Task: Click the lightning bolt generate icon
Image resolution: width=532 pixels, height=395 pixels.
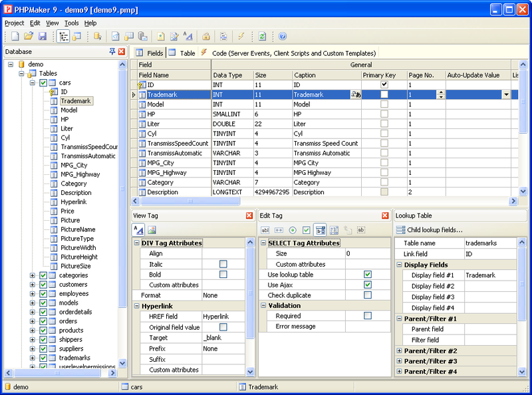Action: (x=241, y=36)
